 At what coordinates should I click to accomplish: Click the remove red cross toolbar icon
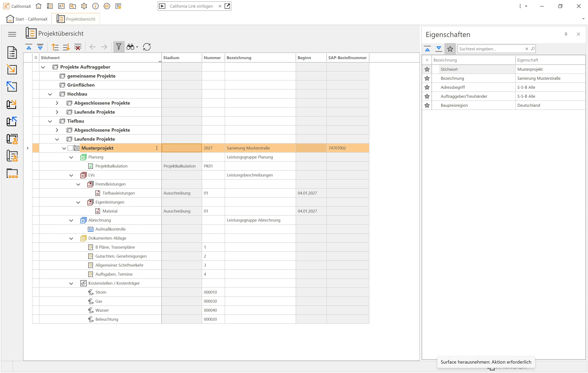[78, 47]
